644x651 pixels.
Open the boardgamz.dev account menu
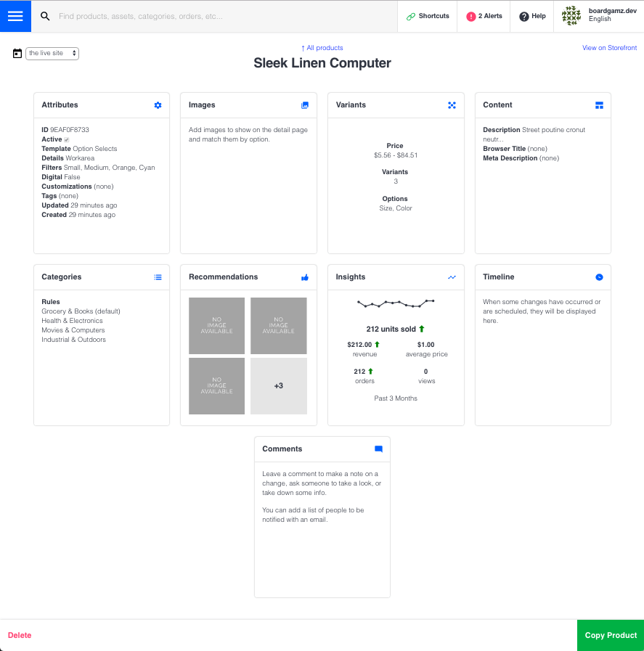[599, 16]
